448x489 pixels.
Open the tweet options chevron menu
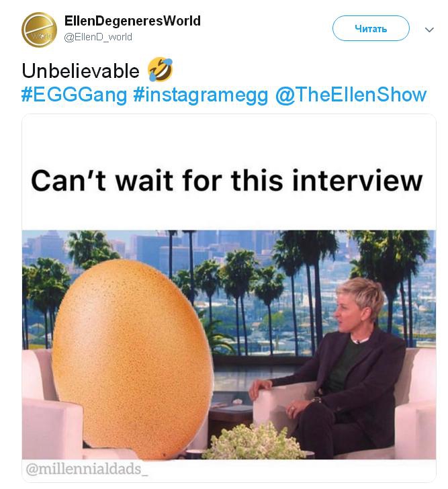[430, 30]
